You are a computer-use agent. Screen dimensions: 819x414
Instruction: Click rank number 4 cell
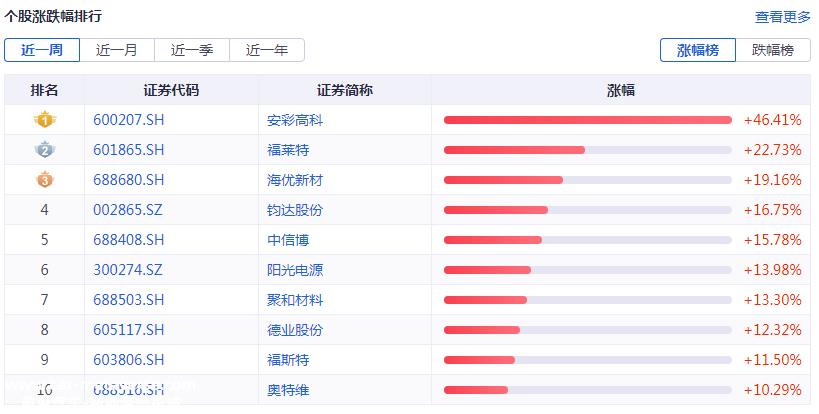click(x=44, y=210)
